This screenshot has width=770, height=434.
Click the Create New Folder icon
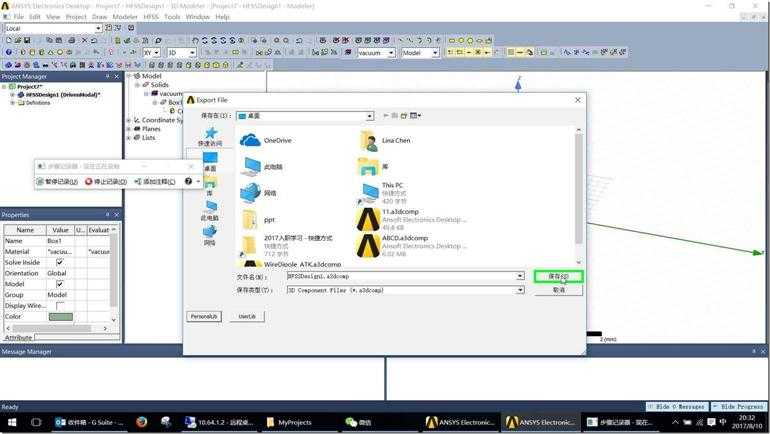[404, 116]
